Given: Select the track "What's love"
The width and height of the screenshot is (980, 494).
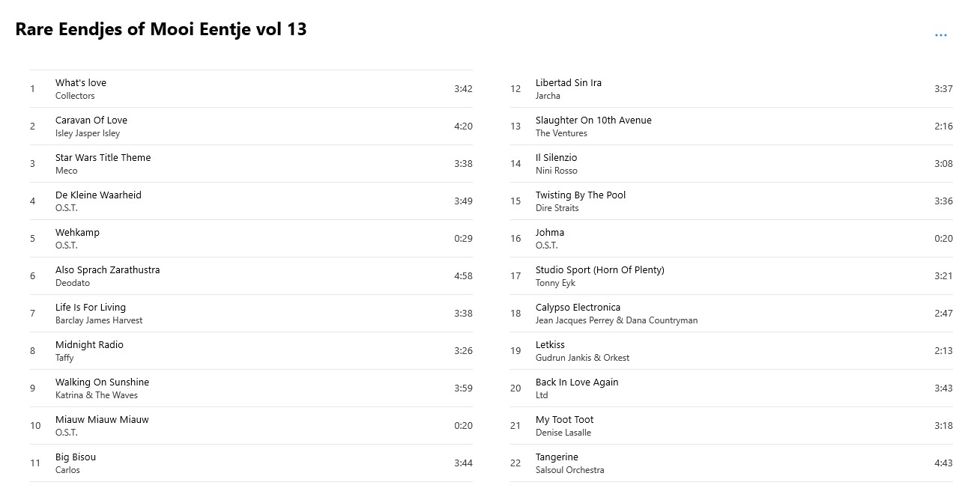Looking at the screenshot, I should (x=251, y=89).
